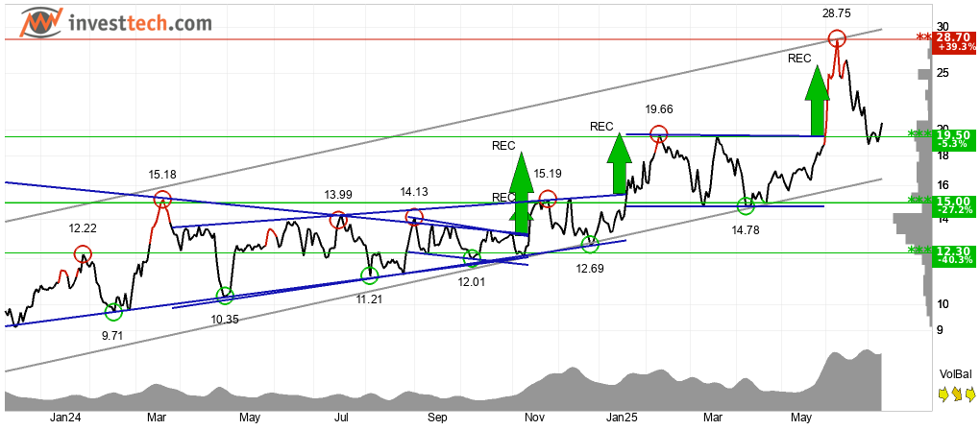Click the Nov date axis label

(x=532, y=418)
